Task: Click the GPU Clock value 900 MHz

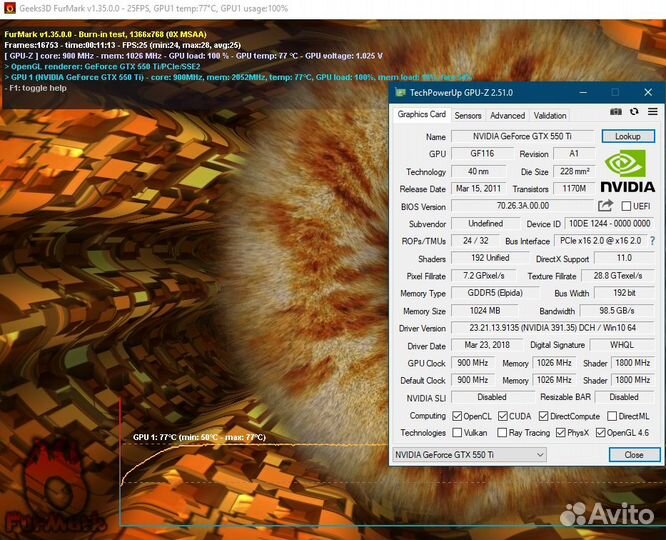Action: coord(472,363)
